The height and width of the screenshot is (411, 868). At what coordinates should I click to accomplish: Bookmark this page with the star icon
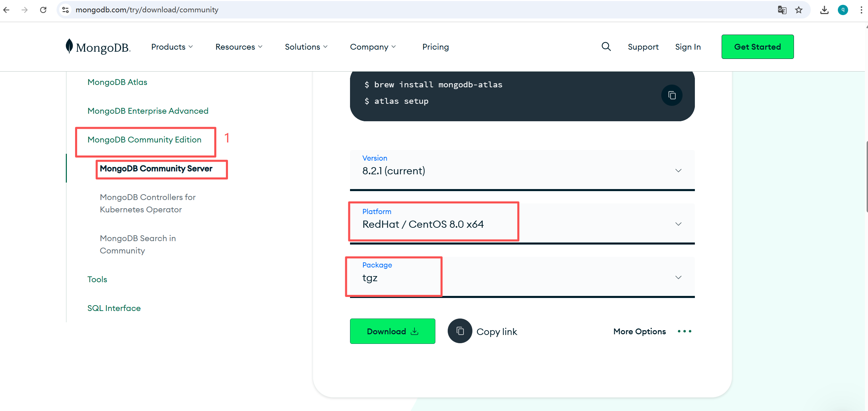(x=799, y=10)
